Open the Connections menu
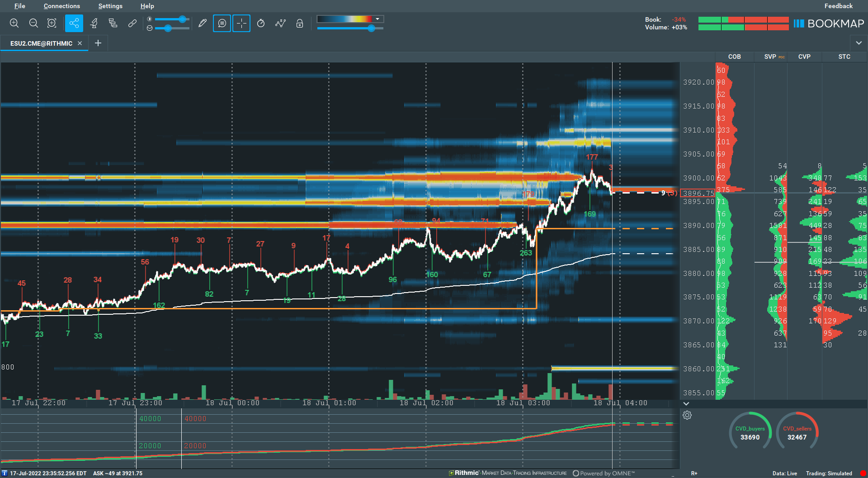 [61, 6]
